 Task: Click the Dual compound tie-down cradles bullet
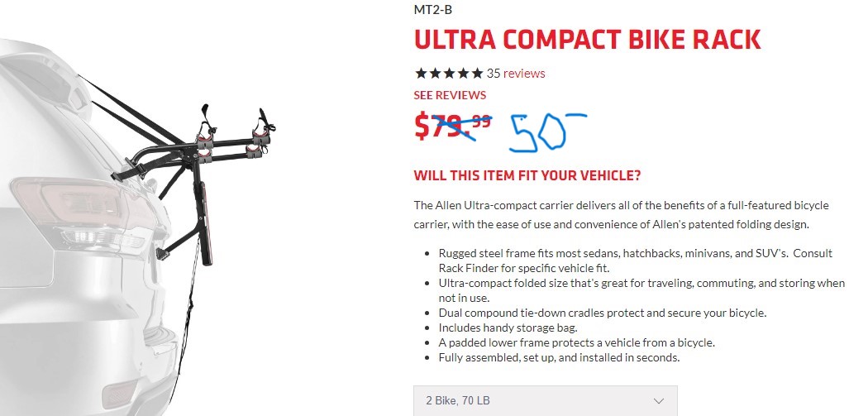(603, 313)
